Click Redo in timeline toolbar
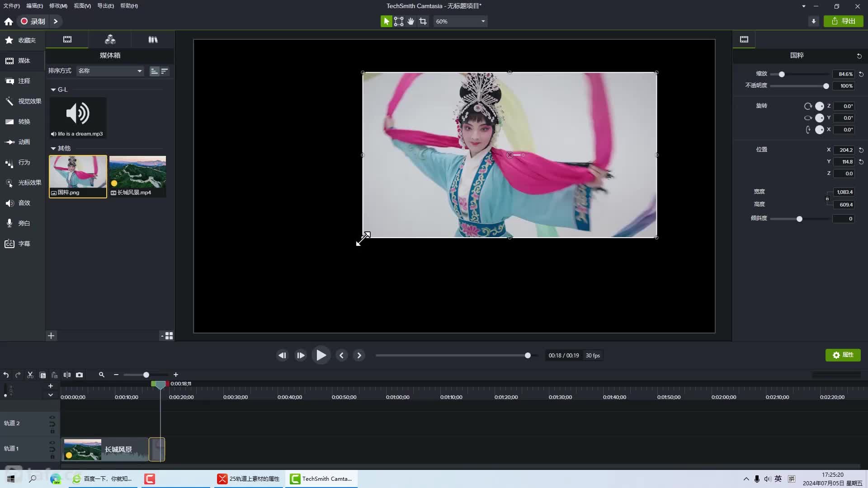 pos(18,375)
